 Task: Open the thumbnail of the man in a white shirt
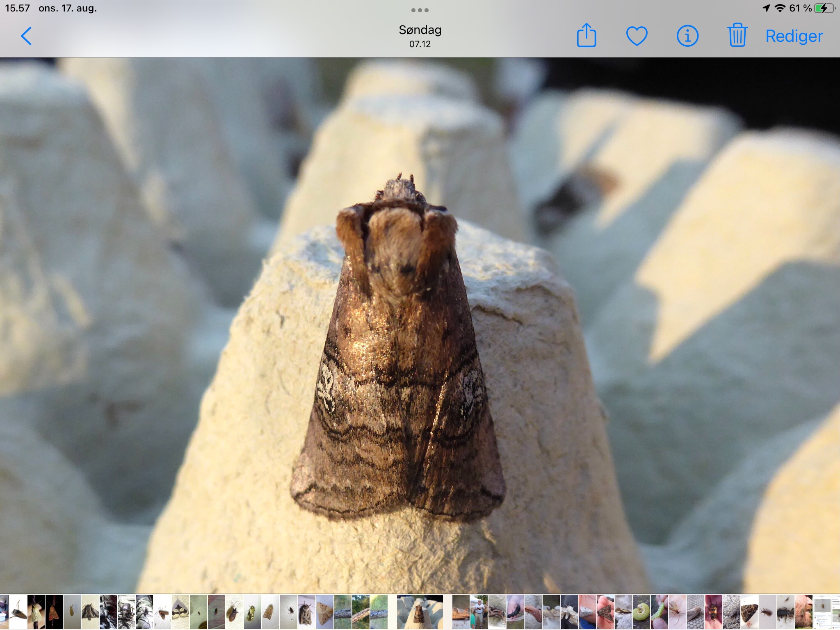point(479,612)
